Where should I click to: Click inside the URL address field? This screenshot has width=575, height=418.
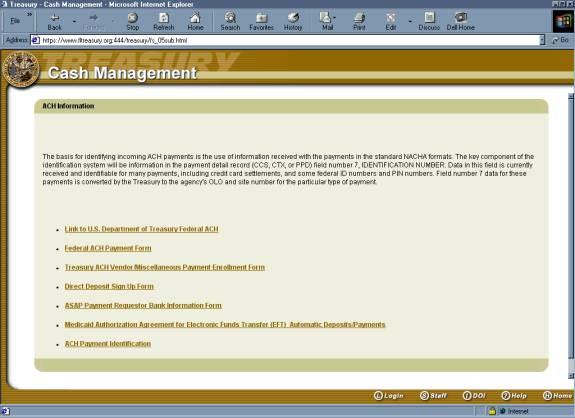[285, 40]
